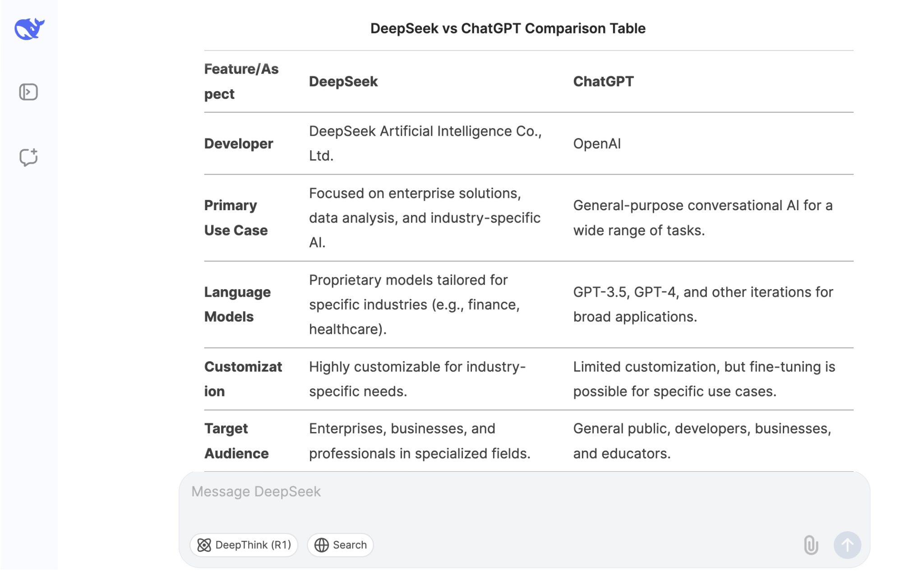Click the Feature/Aspect header cell
The height and width of the screenshot is (571, 924).
(x=242, y=81)
